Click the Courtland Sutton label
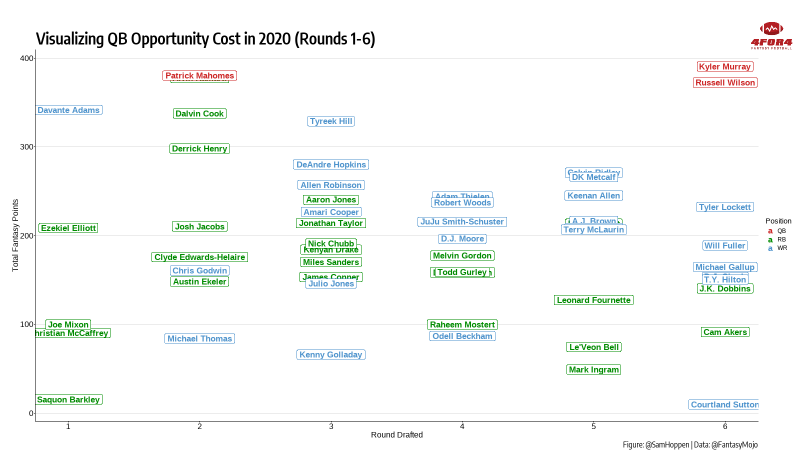Screen dimensions: 800x450 click(724, 405)
